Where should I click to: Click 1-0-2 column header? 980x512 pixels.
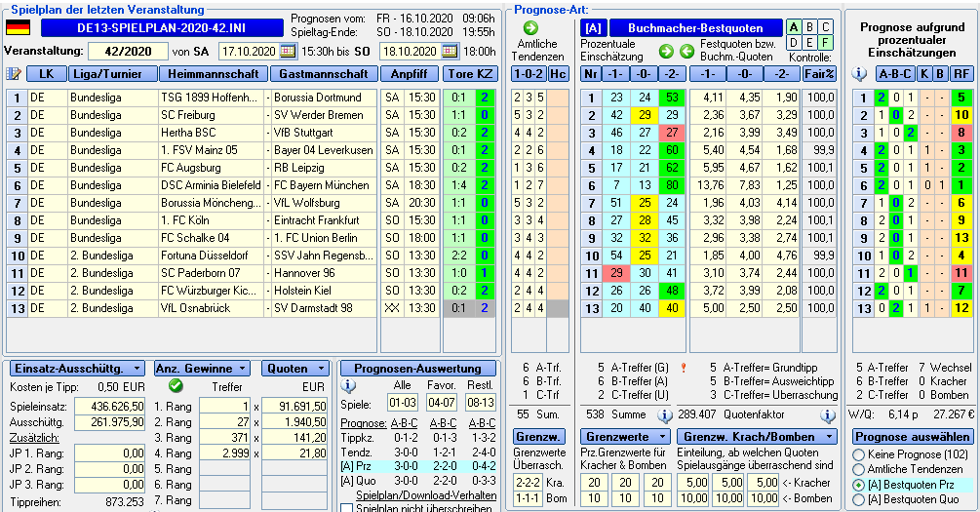point(529,74)
